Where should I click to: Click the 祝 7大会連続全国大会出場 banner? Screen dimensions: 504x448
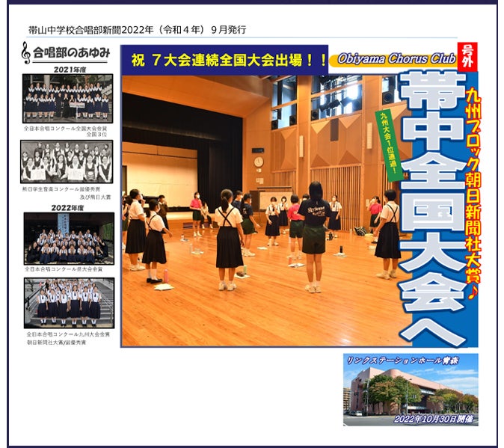click(224, 59)
